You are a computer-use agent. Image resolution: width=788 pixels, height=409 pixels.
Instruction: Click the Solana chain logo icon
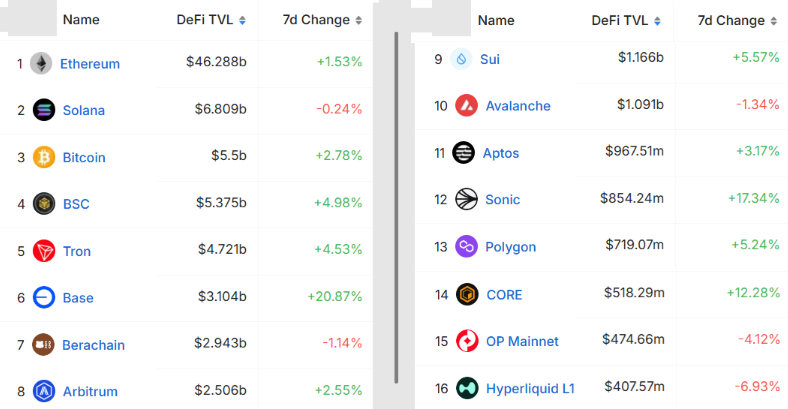click(x=44, y=110)
